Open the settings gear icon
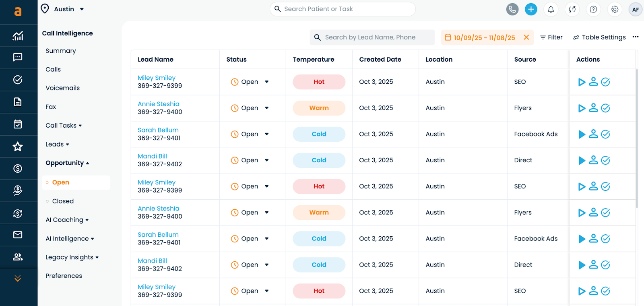Image resolution: width=644 pixels, height=306 pixels. [x=614, y=9]
